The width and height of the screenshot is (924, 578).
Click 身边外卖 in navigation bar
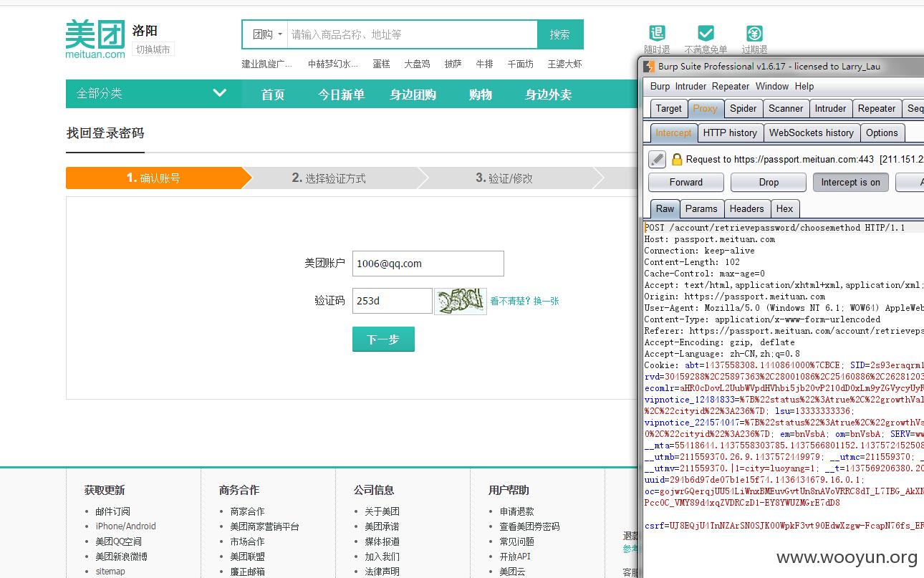click(549, 95)
